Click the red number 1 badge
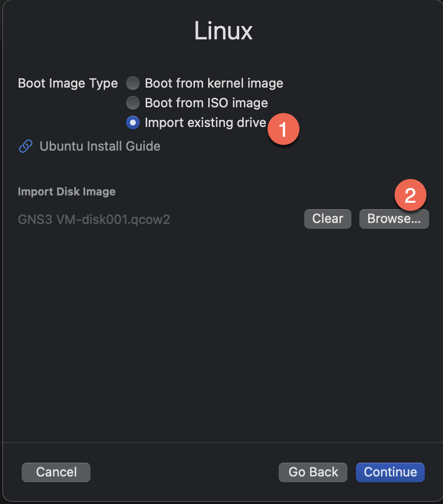This screenshot has height=504, width=443. coord(283,129)
